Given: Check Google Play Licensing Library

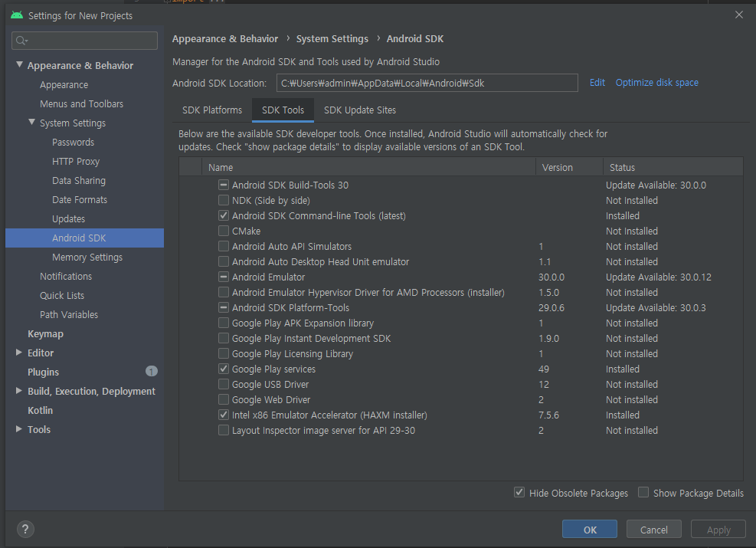Looking at the screenshot, I should tap(223, 353).
